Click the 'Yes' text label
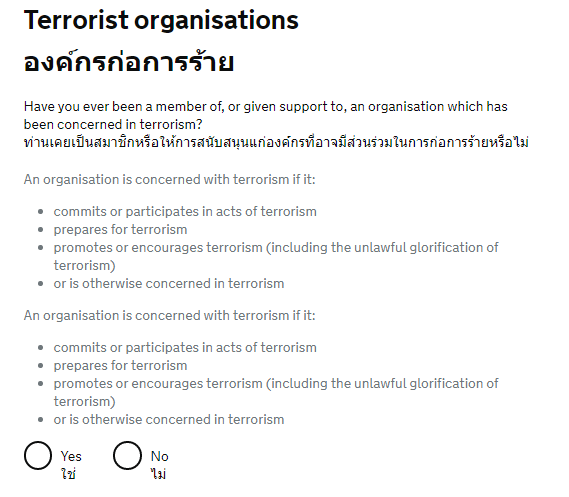The image size is (569, 497). 71,456
